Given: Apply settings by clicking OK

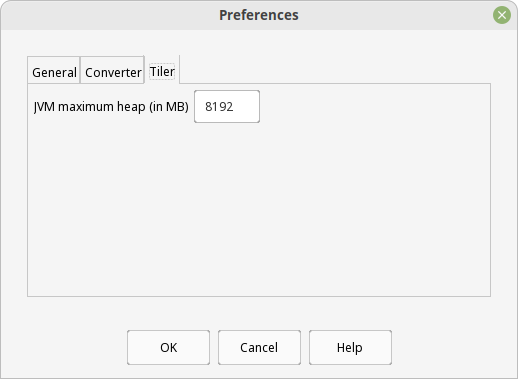Looking at the screenshot, I should [168, 347].
